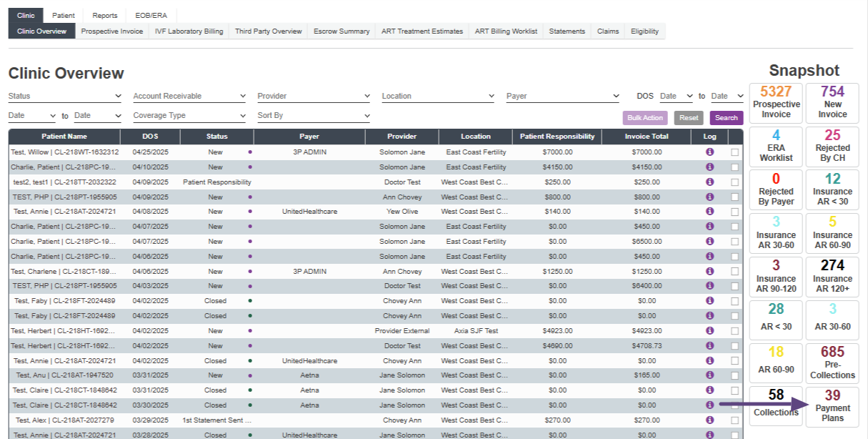The height and width of the screenshot is (439, 868).
Task: Click log info icon for test2, test1 row
Action: [709, 182]
